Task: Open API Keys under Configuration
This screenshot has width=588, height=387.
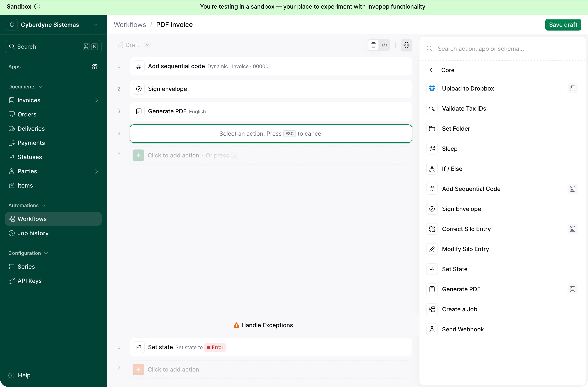Action: (x=53, y=281)
